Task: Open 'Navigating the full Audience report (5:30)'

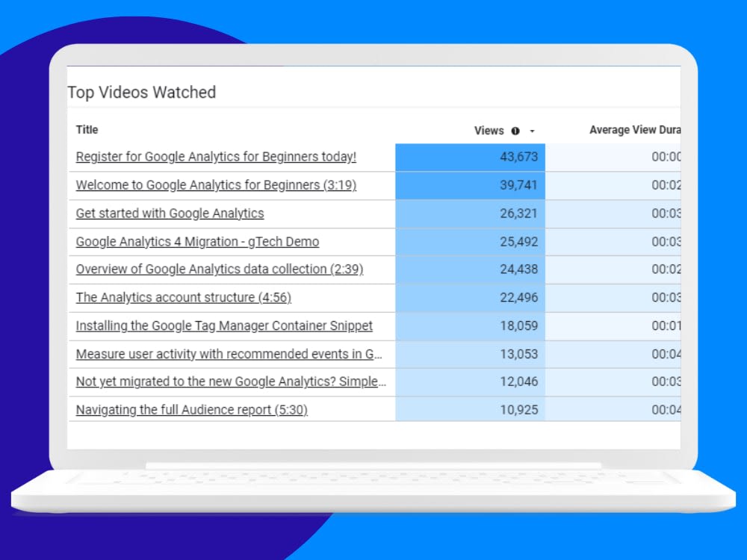Action: coord(192,410)
